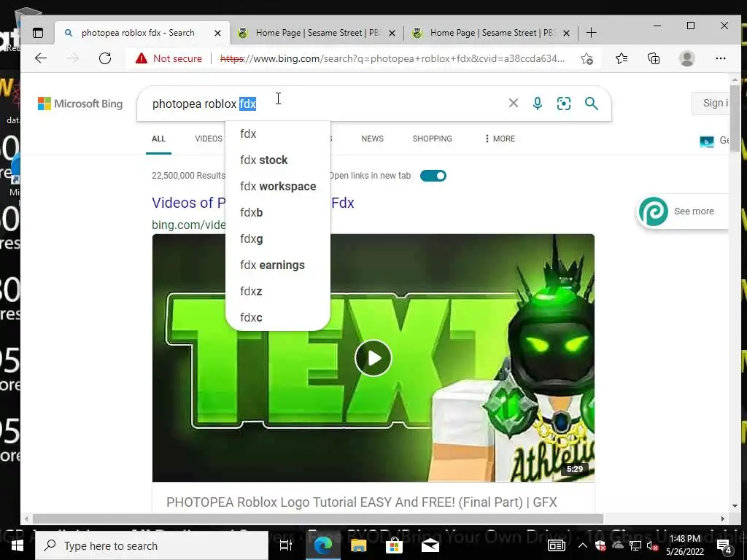The width and height of the screenshot is (747, 560).
Task: Click the horizontal page scrollbar thumb
Action: pos(317,518)
